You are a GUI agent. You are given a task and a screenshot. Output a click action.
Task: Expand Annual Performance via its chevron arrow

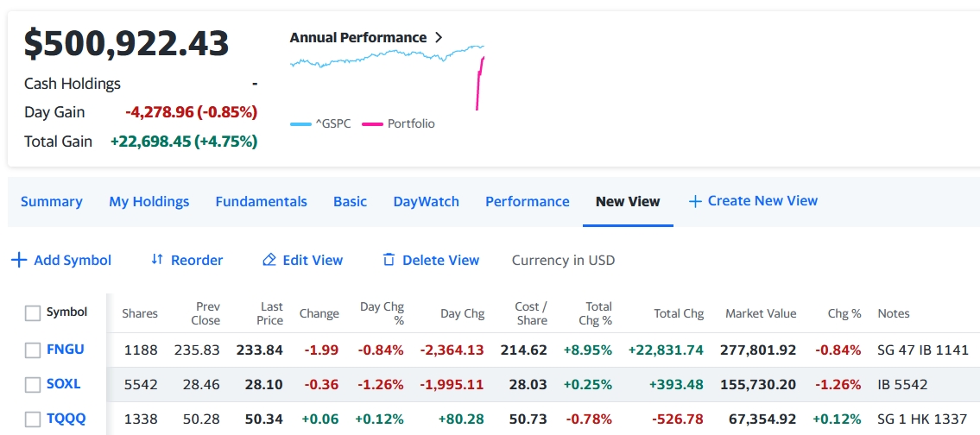pyautogui.click(x=439, y=38)
